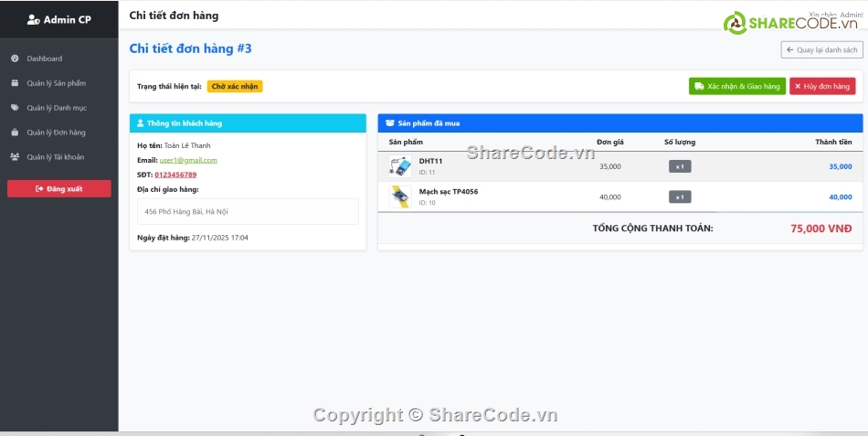Click the TỔNG CỘNG THANH TOÁN label

point(652,229)
